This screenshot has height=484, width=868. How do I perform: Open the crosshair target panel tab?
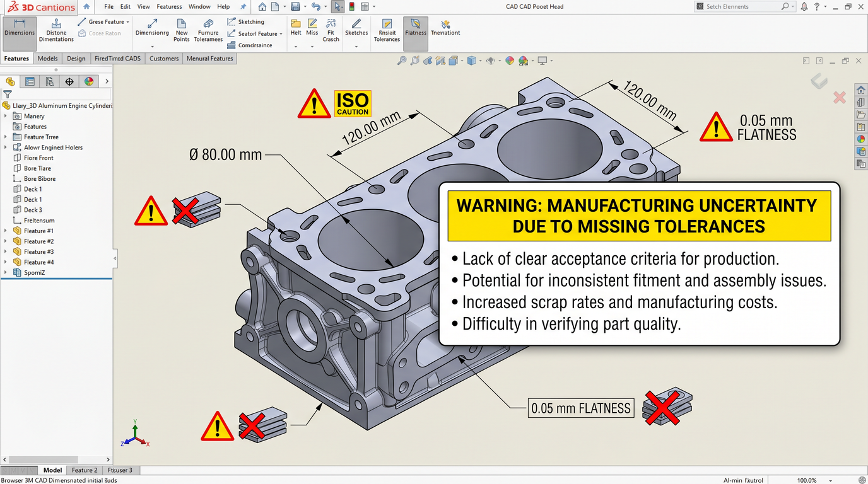point(69,81)
